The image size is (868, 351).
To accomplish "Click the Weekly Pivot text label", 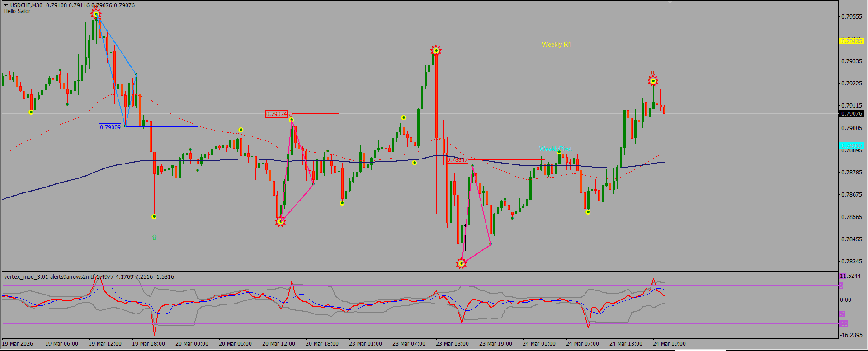I will click(x=555, y=149).
